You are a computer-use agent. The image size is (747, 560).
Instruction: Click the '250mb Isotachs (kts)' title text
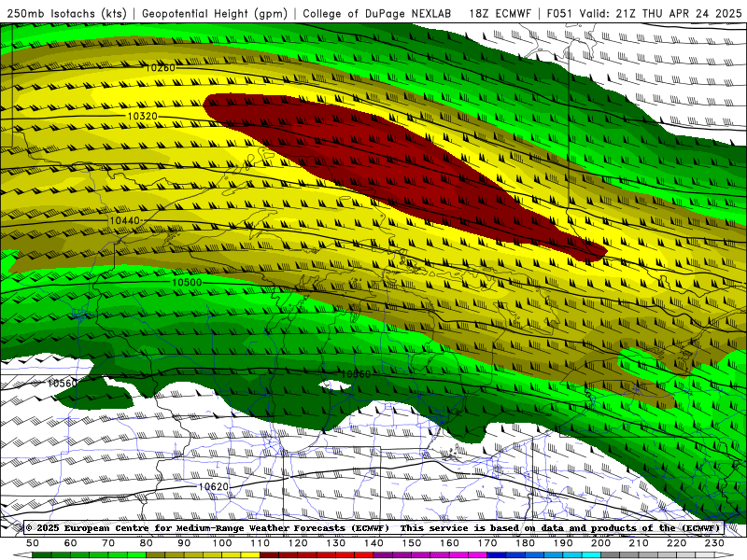pyautogui.click(x=67, y=14)
